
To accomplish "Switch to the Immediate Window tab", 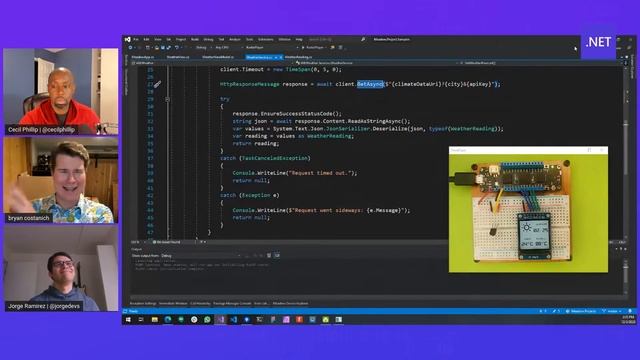I will tap(173, 304).
